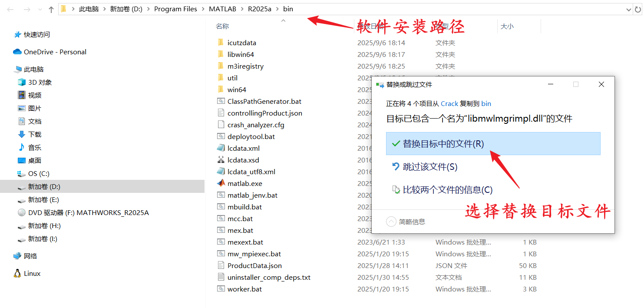Screen dimensions: 644x308
Task: Select the util folder icon
Action: [221, 78]
